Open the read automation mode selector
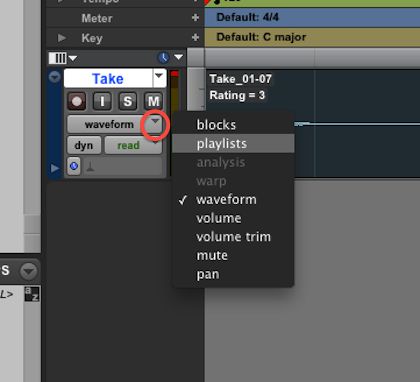 click(133, 145)
